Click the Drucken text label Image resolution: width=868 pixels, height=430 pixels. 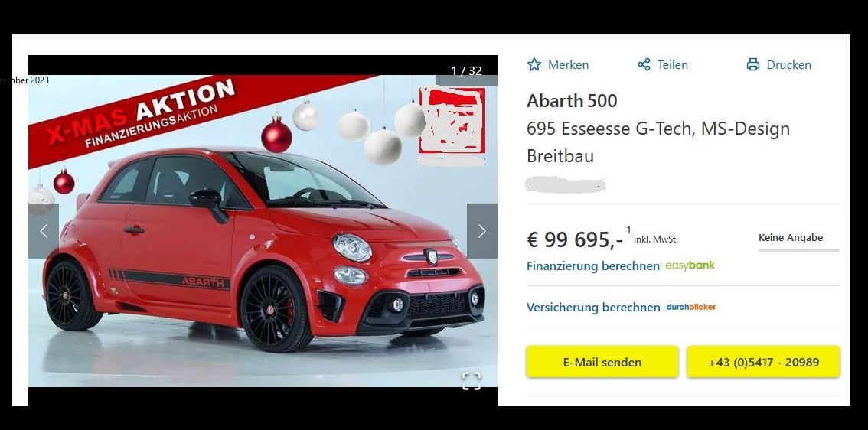point(789,65)
